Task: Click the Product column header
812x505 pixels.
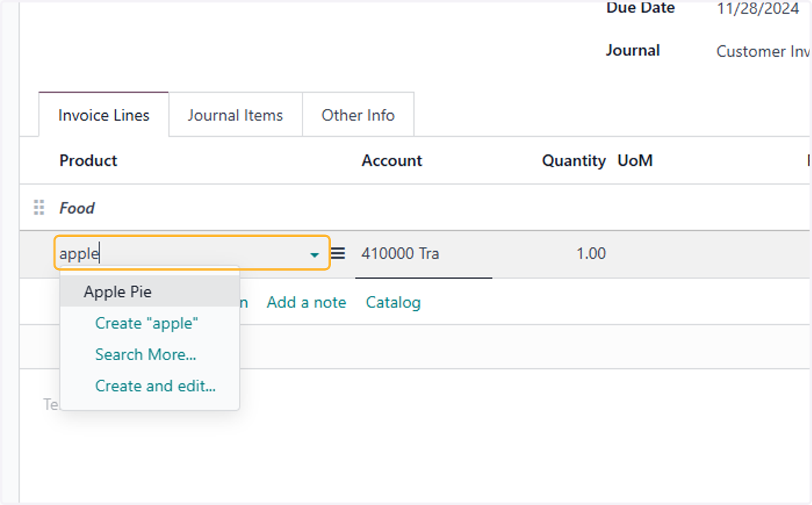Action: coord(88,160)
